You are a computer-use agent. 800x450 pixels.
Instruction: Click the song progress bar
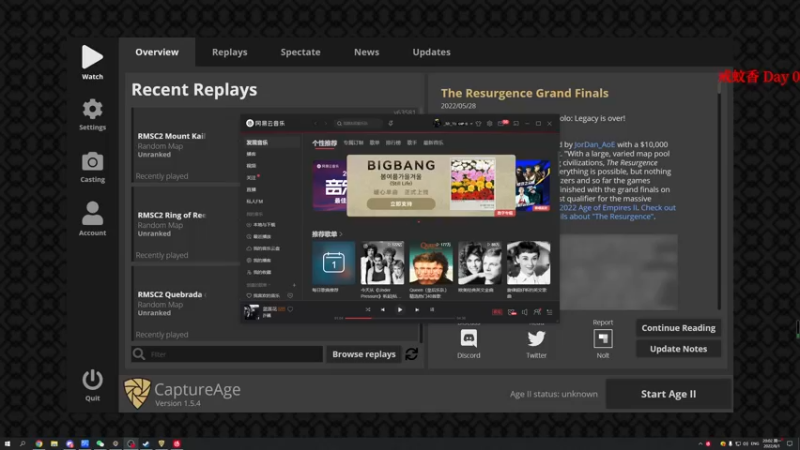point(399,318)
